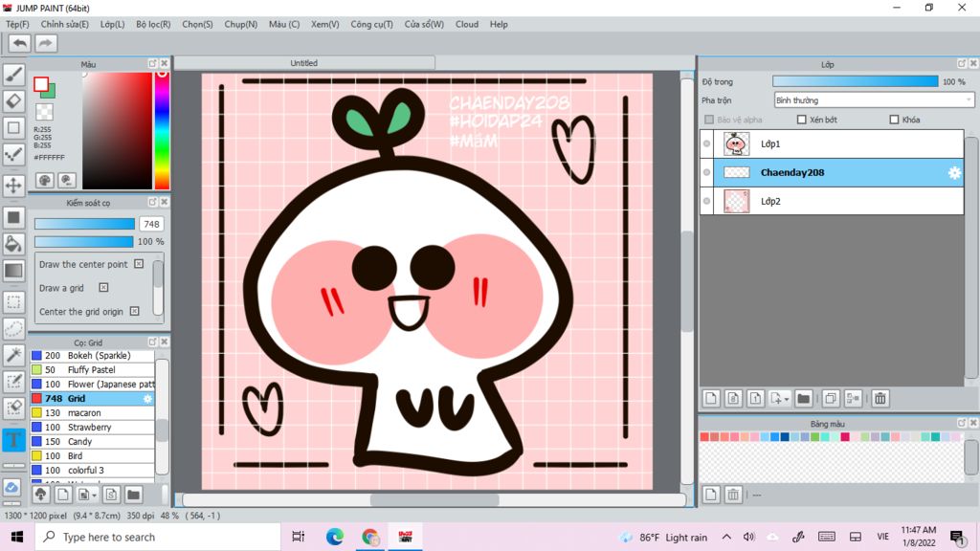Screen dimensions: 980x551
Task: Open the Lớp(L) menu
Action: tap(113, 24)
